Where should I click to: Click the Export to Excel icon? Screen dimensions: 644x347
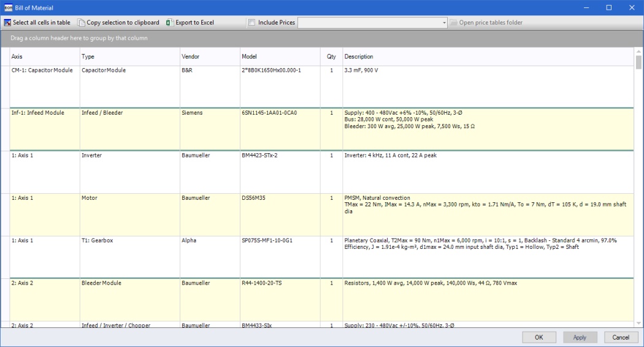tap(170, 23)
